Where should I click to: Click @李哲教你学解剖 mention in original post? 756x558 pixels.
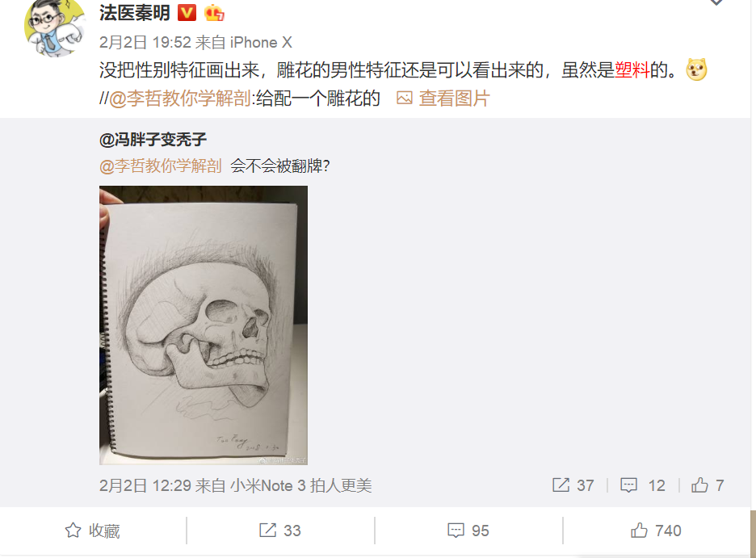tap(161, 166)
